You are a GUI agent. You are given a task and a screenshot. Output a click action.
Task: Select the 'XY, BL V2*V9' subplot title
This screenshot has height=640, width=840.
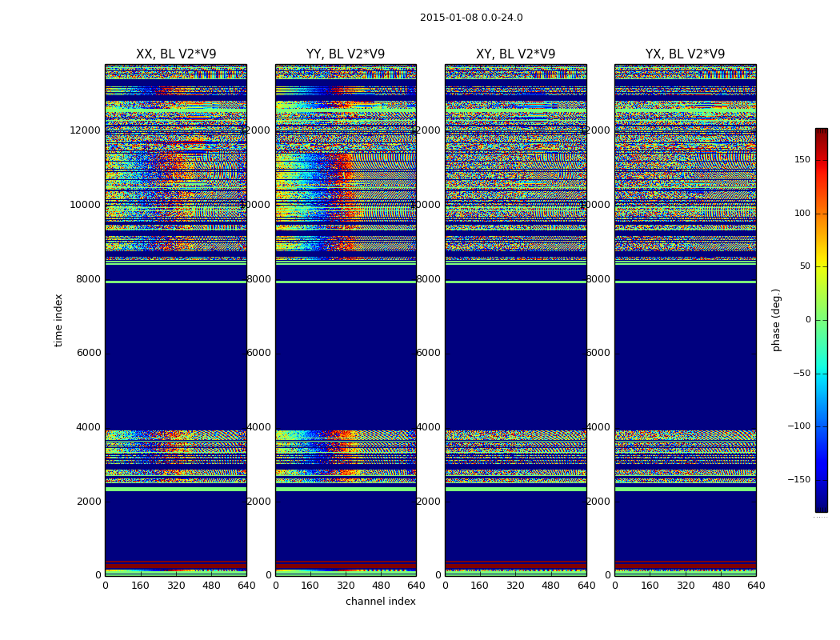click(515, 54)
